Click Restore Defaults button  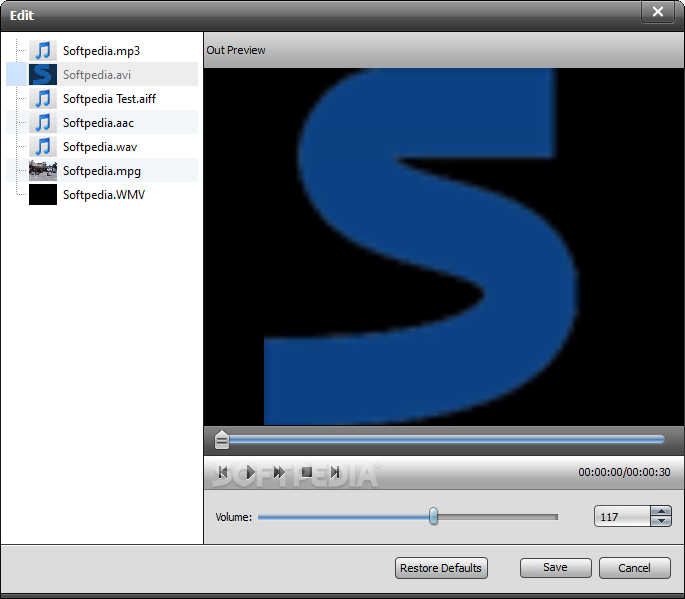(441, 568)
